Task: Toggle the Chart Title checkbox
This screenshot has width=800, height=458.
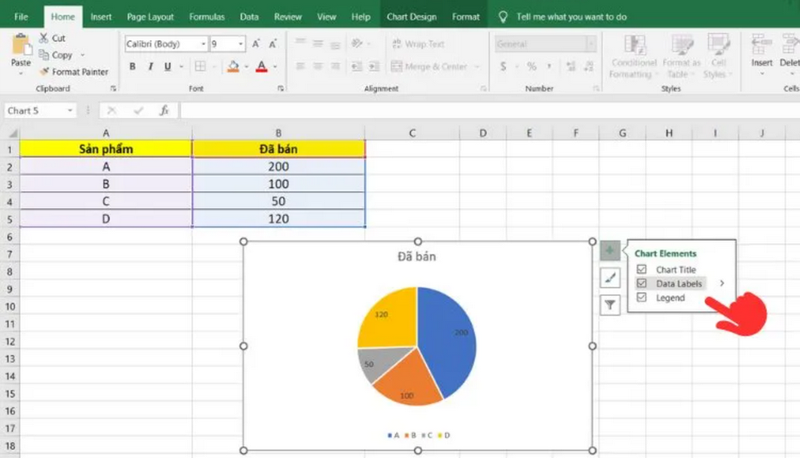Action: (641, 269)
